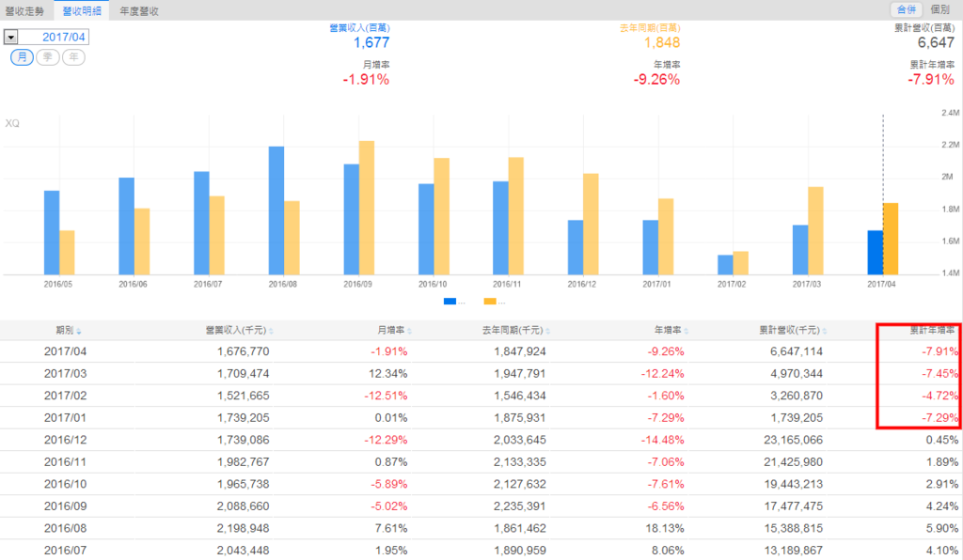The image size is (963, 560).
Task: Select the 2016/11 row period cell
Action: click(65, 462)
